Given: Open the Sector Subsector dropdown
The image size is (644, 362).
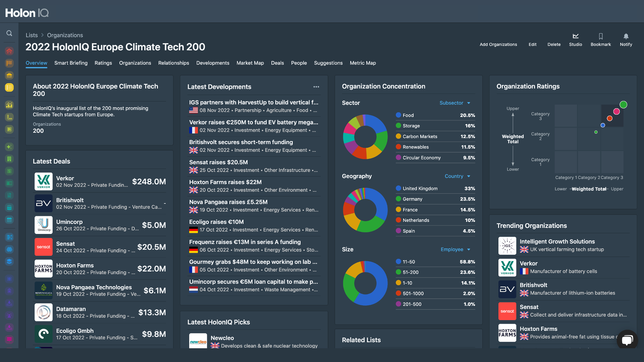Looking at the screenshot, I should [x=455, y=103].
